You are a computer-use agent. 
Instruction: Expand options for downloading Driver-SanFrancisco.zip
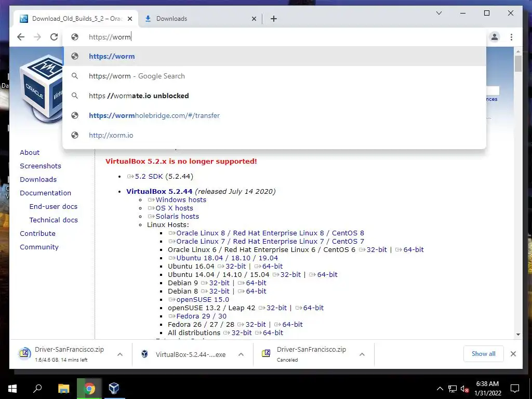(x=120, y=354)
